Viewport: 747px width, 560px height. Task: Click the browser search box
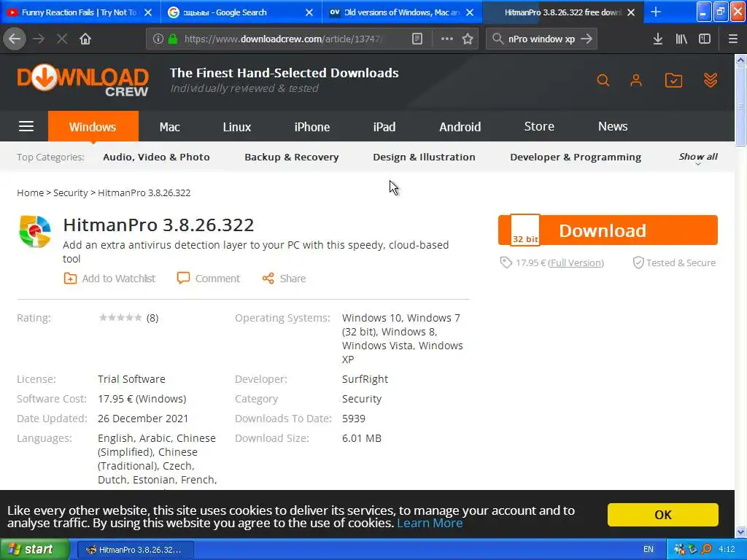point(541,39)
